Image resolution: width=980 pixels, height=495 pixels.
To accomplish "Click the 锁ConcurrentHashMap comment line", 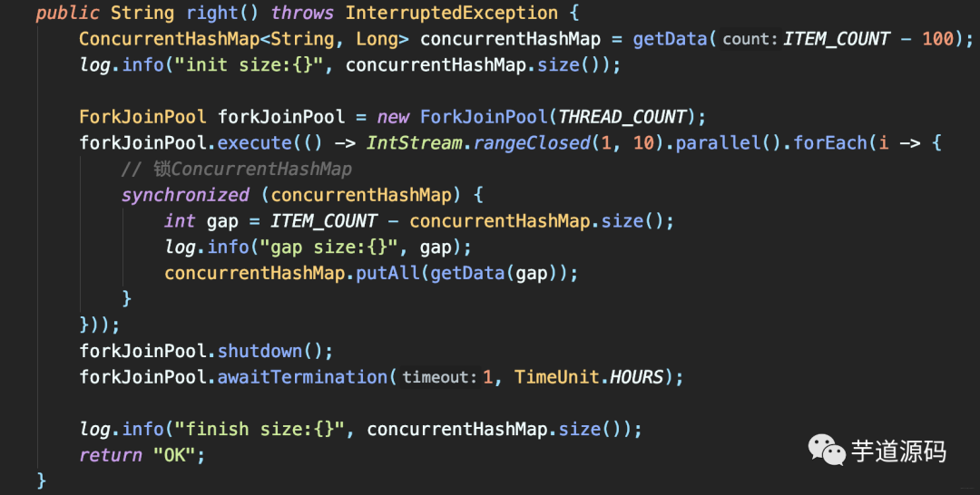I will pos(237,170).
